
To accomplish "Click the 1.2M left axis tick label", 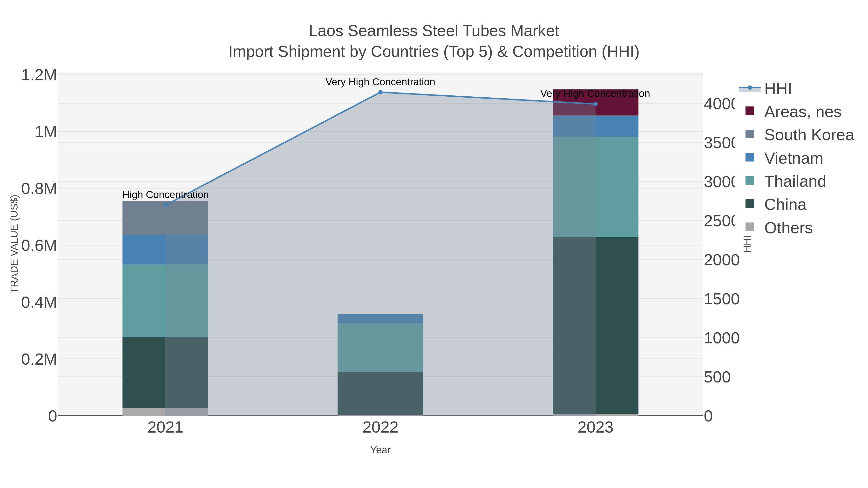I will (x=39, y=75).
